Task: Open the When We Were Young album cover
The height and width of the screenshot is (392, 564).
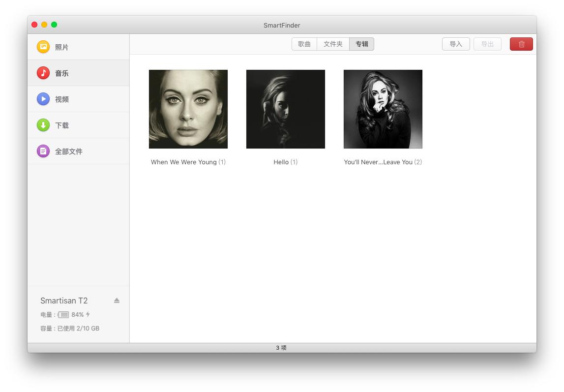Action: click(188, 109)
